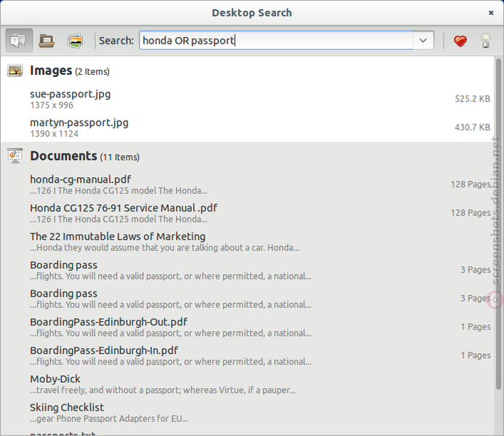Viewport: 504px width, 436px height.
Task: Click the 'Search:' label
Action: tap(116, 41)
